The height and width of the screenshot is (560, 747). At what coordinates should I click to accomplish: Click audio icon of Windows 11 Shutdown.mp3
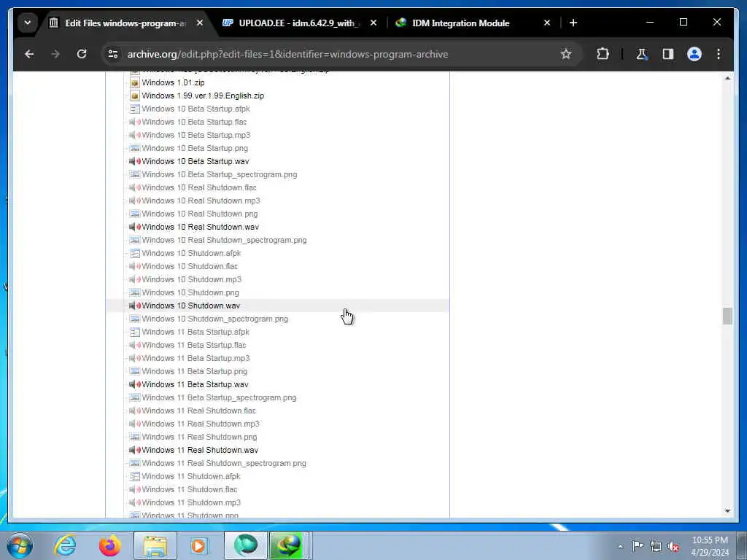coord(135,502)
